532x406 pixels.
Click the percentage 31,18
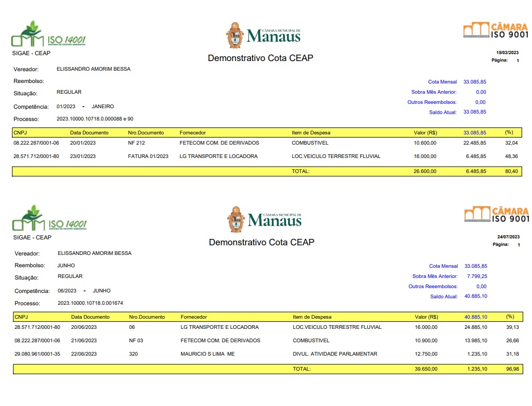point(512,354)
